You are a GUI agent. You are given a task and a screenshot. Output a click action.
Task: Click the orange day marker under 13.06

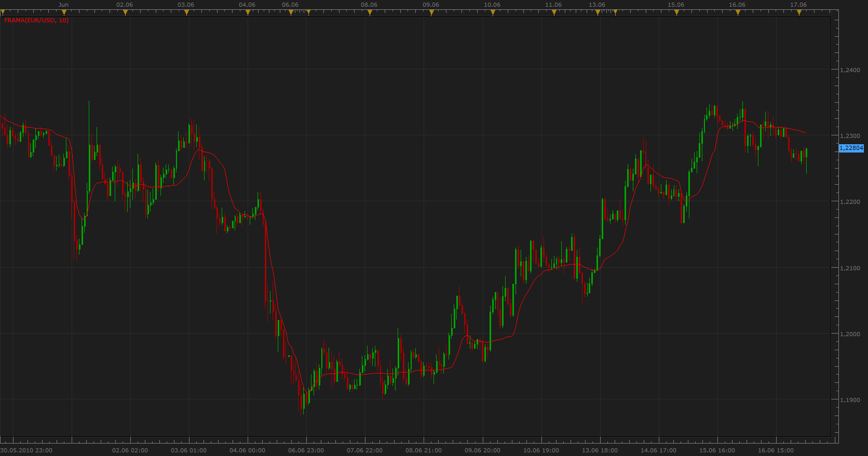pos(598,13)
